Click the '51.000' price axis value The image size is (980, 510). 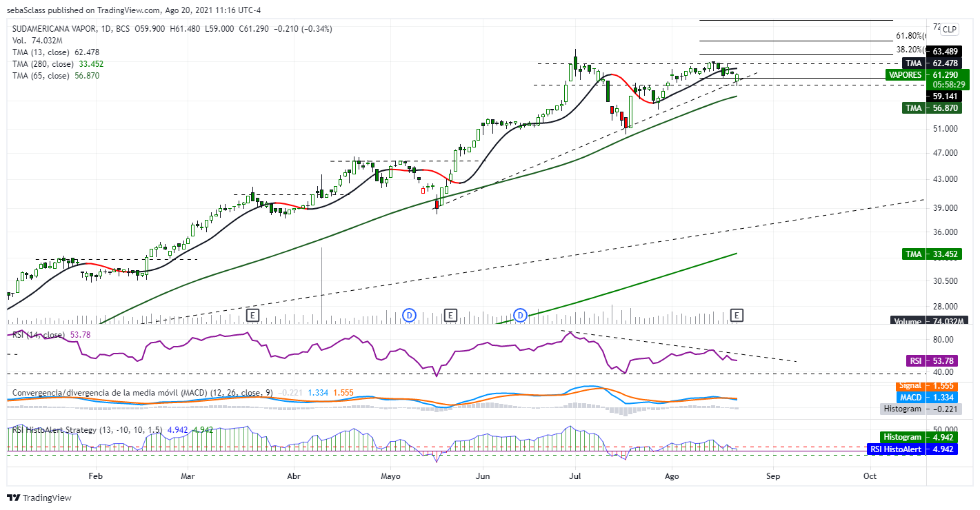tap(946, 129)
